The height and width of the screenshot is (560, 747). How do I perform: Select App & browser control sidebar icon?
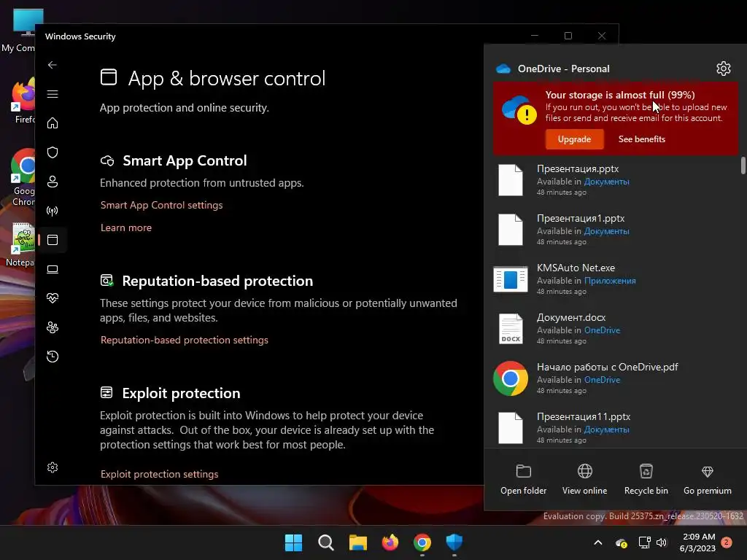(53, 240)
